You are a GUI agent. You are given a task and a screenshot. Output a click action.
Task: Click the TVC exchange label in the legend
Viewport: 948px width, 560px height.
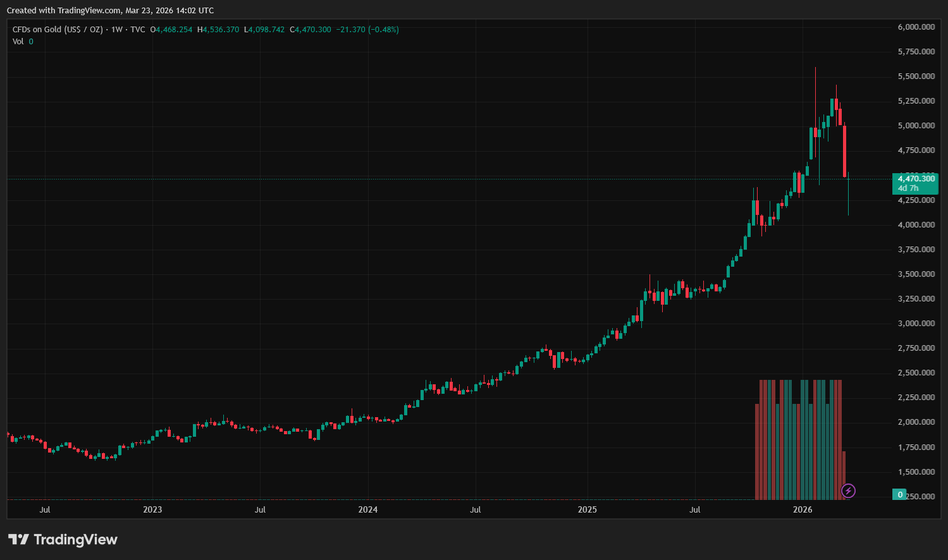point(137,30)
